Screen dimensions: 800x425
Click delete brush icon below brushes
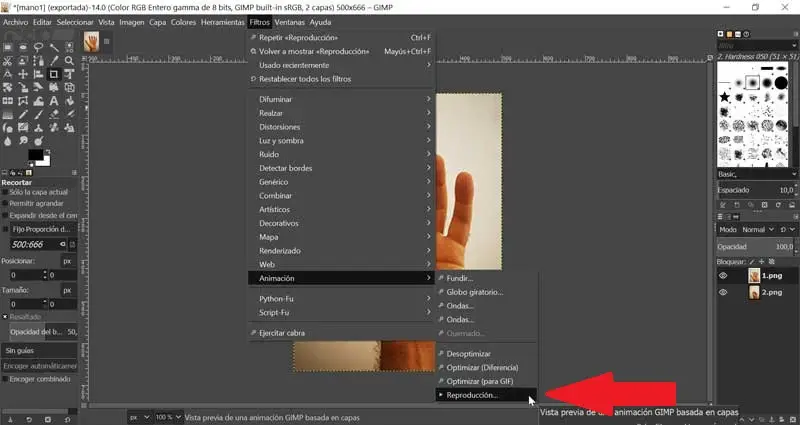click(764, 205)
